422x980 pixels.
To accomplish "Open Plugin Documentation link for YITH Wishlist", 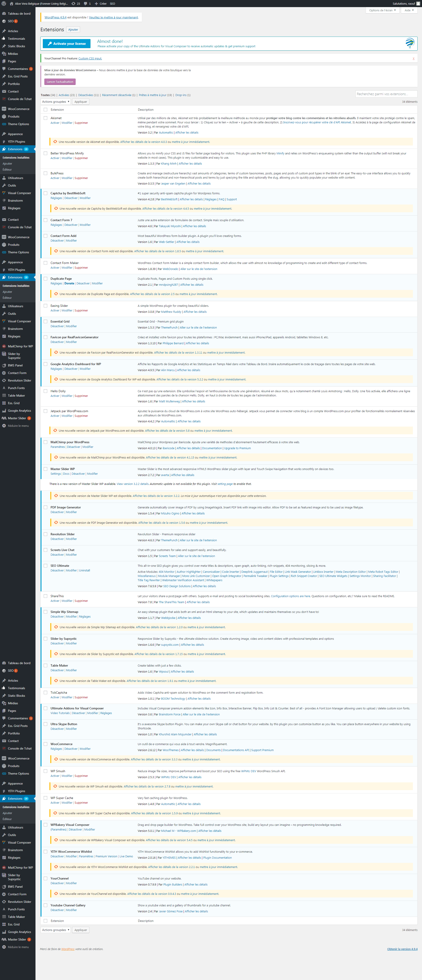I will coord(218,858).
